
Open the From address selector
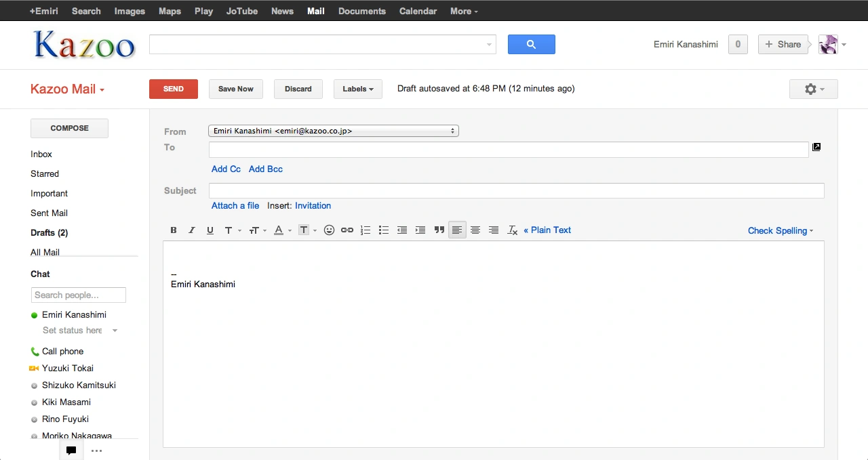[334, 131]
